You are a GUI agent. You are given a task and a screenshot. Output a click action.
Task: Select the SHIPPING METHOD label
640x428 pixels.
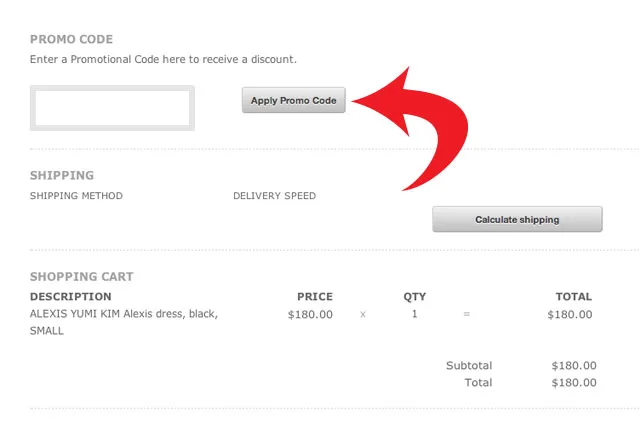(76, 196)
